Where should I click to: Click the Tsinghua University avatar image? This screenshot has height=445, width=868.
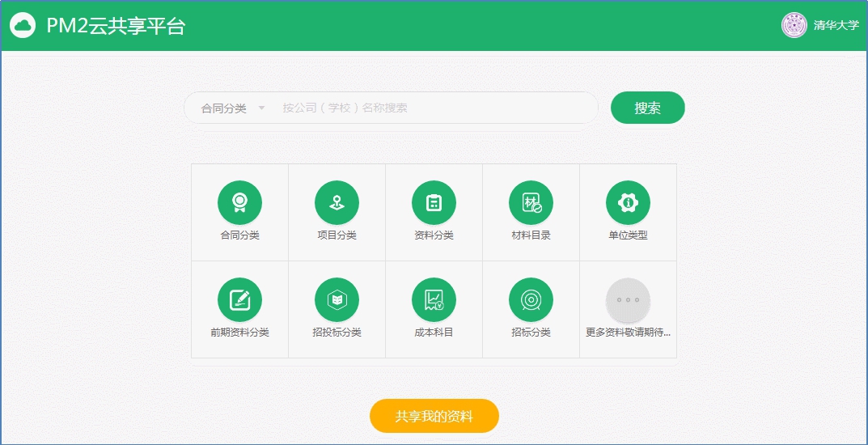point(794,25)
